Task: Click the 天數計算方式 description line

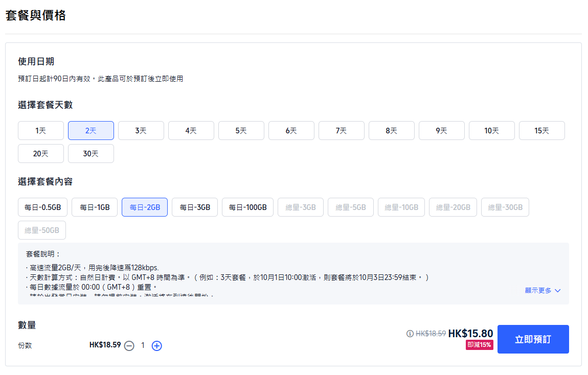Action: (227, 277)
